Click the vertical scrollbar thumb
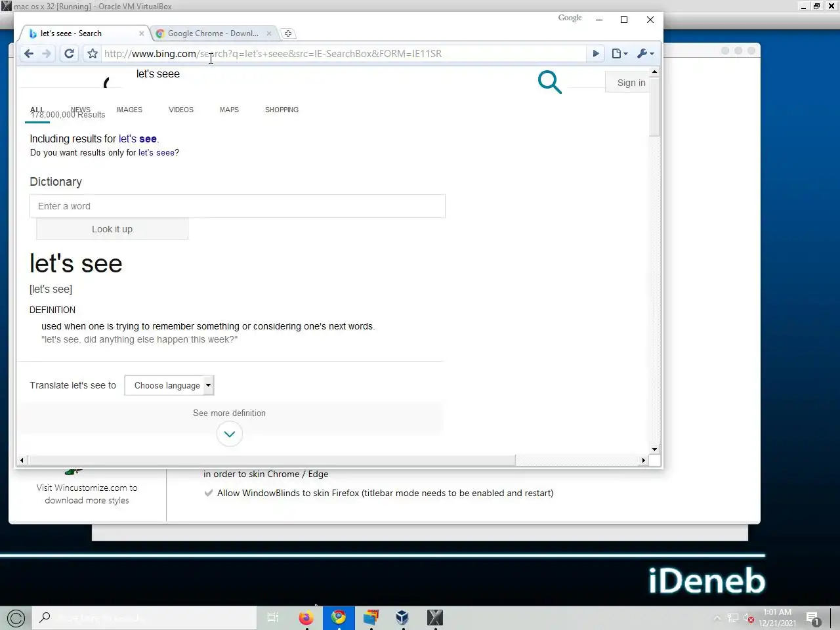The width and height of the screenshot is (840, 630). [654, 107]
